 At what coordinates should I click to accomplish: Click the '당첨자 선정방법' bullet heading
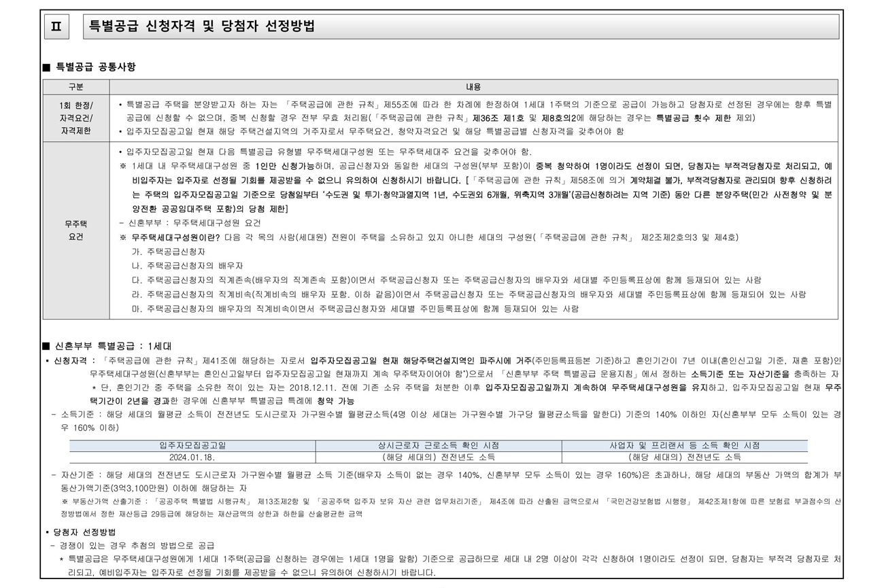(84, 532)
